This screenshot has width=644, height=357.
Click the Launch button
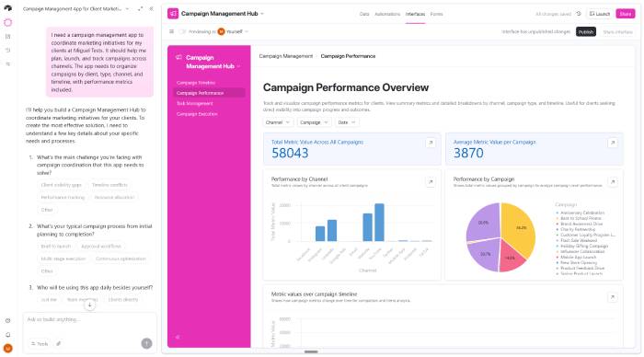click(600, 14)
